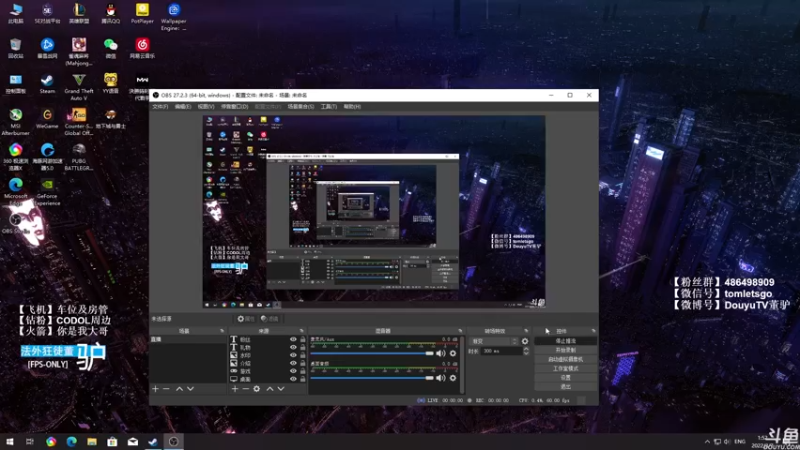800x450 pixels.
Task: Open 工具(T) menu in OBS
Action: click(329, 107)
